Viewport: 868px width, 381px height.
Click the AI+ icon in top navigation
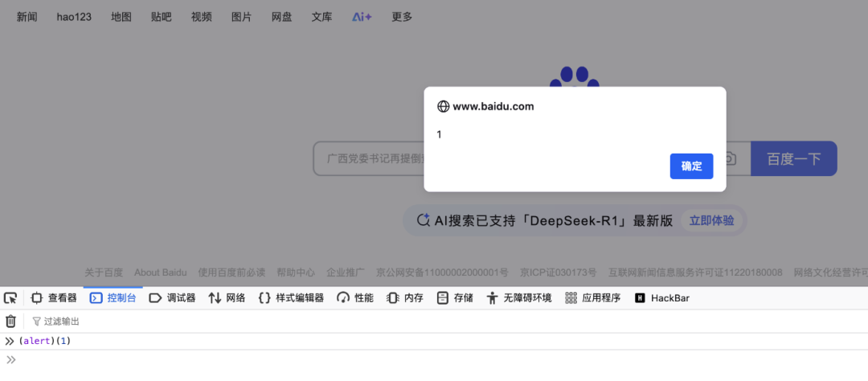pos(362,17)
